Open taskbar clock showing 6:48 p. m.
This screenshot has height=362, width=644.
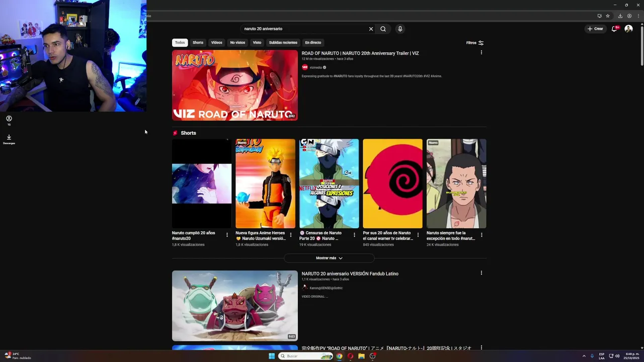[631, 356]
